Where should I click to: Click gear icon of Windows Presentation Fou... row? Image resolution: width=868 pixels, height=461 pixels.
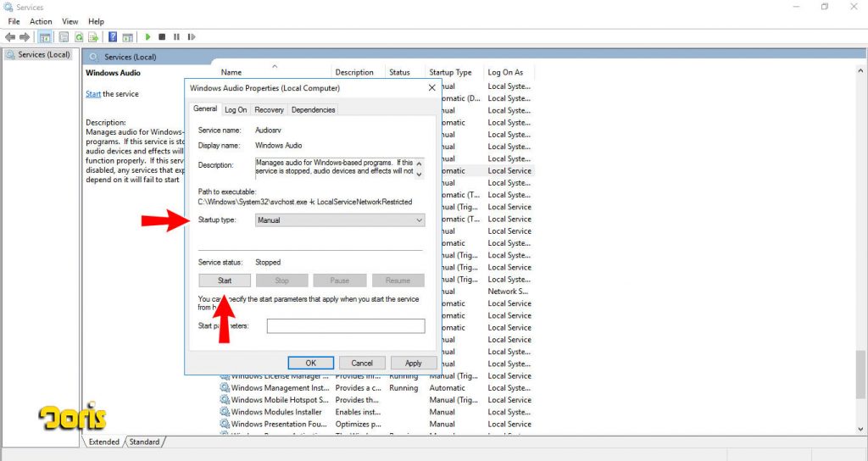224,424
